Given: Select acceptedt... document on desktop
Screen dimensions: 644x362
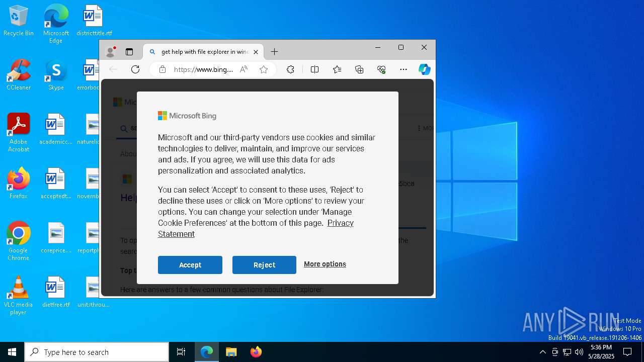Looking at the screenshot, I should pos(56,184).
